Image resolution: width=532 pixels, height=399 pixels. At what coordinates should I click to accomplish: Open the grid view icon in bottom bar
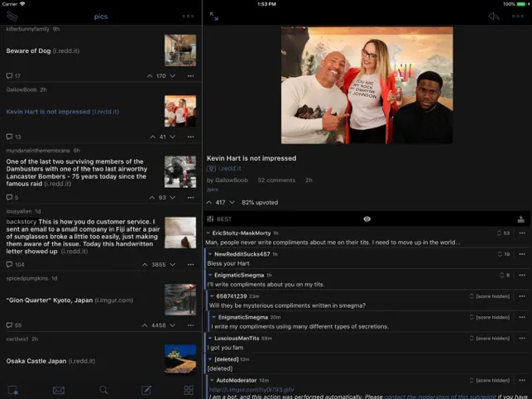189,390
